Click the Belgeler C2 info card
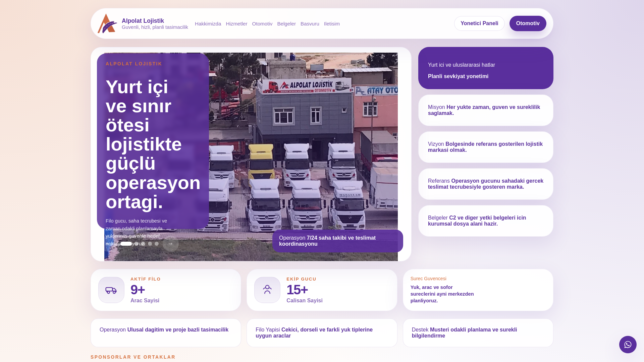Image resolution: width=644 pixels, height=362 pixels. [x=486, y=221]
